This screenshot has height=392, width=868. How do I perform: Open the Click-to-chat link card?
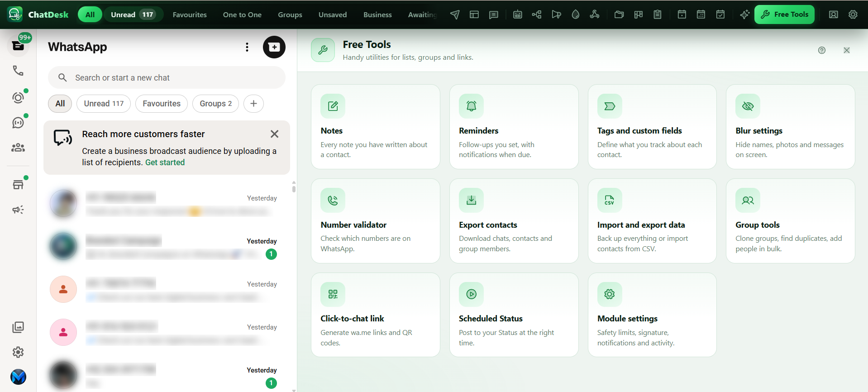pyautogui.click(x=376, y=315)
